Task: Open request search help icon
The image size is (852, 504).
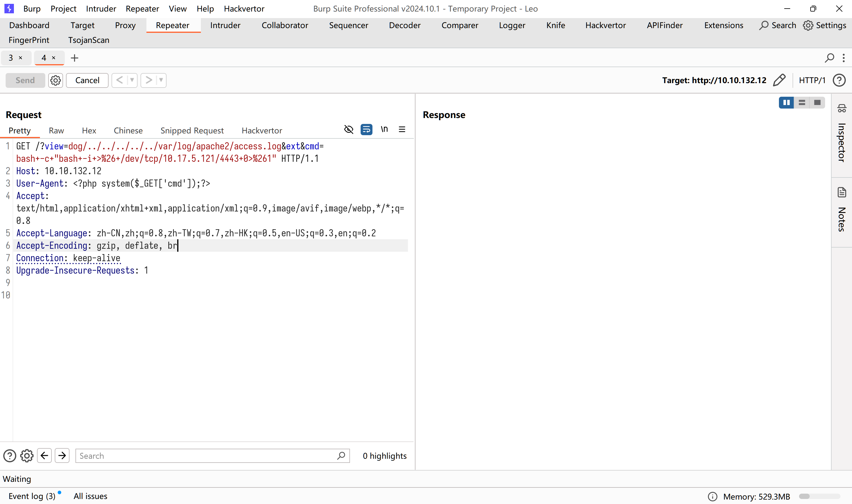Action: [x=9, y=456]
